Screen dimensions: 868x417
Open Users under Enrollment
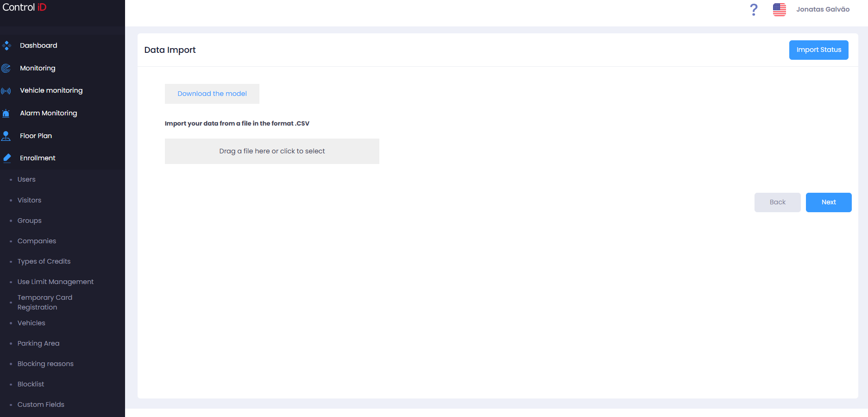(x=26, y=179)
